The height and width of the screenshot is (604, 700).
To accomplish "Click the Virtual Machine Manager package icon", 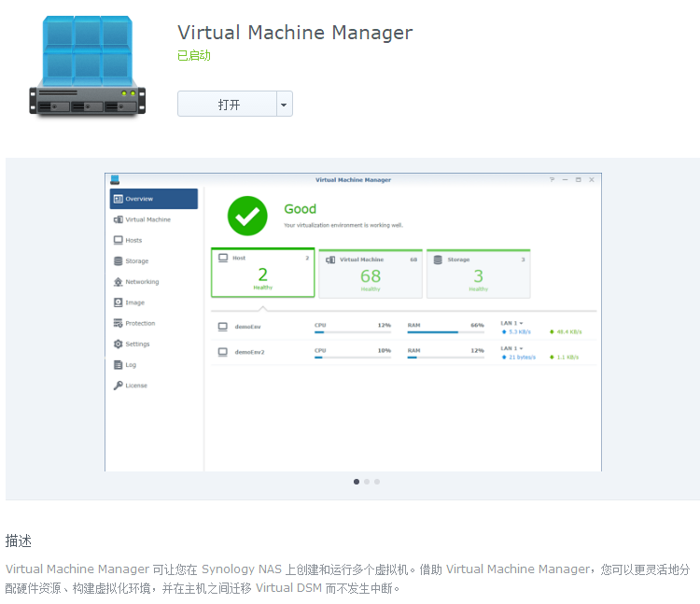I will click(87, 65).
